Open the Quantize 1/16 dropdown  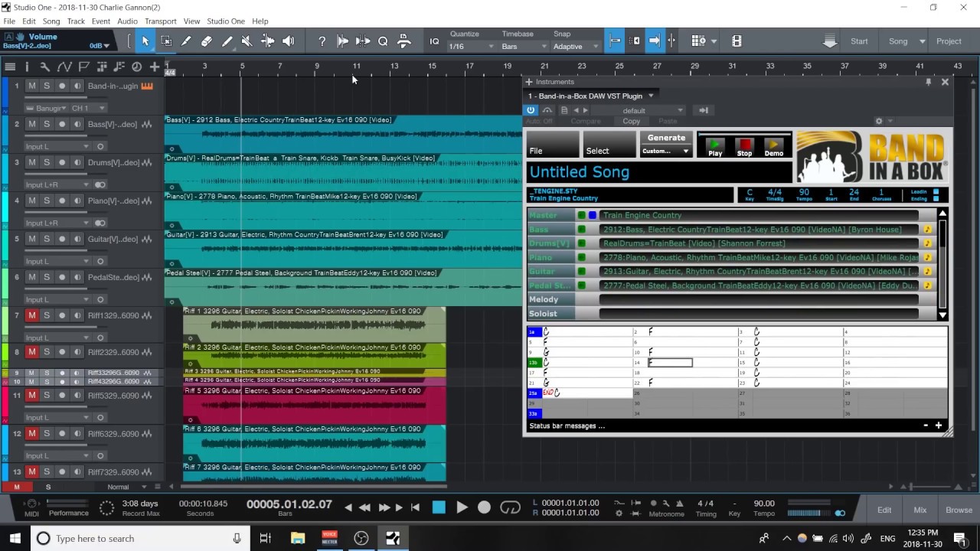click(472, 47)
